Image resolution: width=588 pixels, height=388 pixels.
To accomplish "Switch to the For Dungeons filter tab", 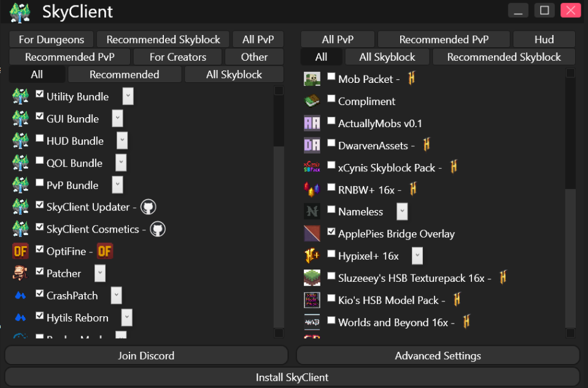I will (x=51, y=39).
